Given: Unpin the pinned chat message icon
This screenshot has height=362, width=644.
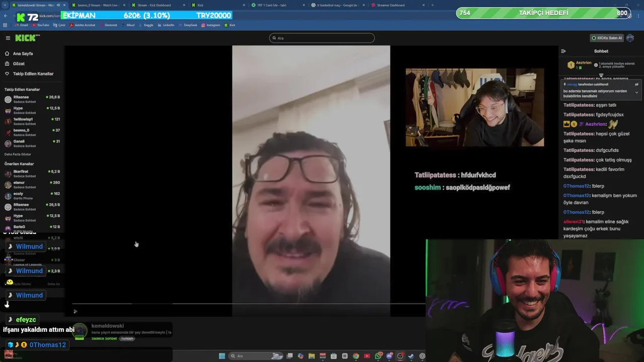Looking at the screenshot, I should (x=636, y=84).
